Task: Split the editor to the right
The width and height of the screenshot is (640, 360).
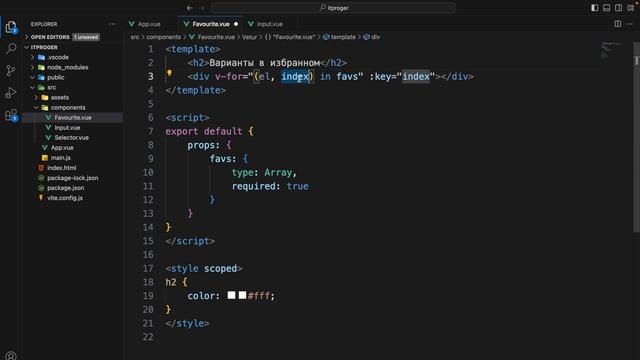Action: [618, 24]
